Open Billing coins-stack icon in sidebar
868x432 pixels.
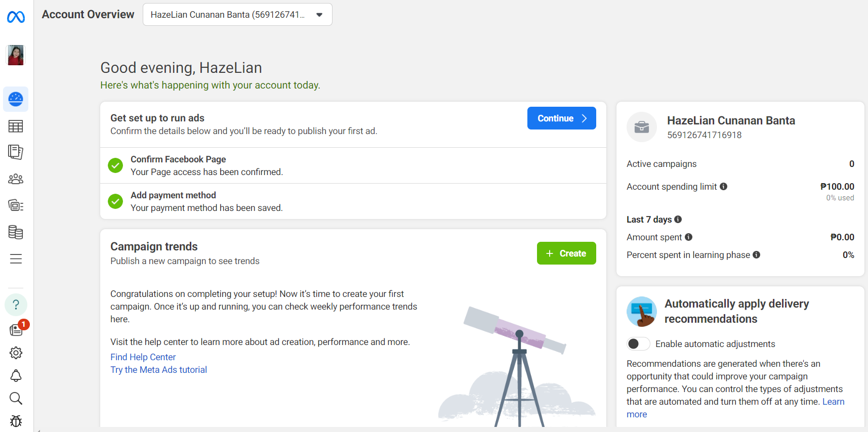(16, 232)
